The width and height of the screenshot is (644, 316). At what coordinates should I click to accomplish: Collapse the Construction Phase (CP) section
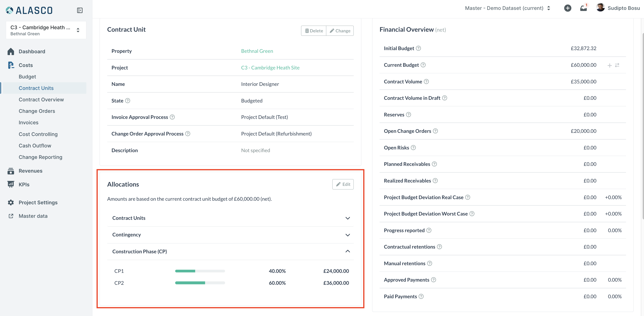347,251
